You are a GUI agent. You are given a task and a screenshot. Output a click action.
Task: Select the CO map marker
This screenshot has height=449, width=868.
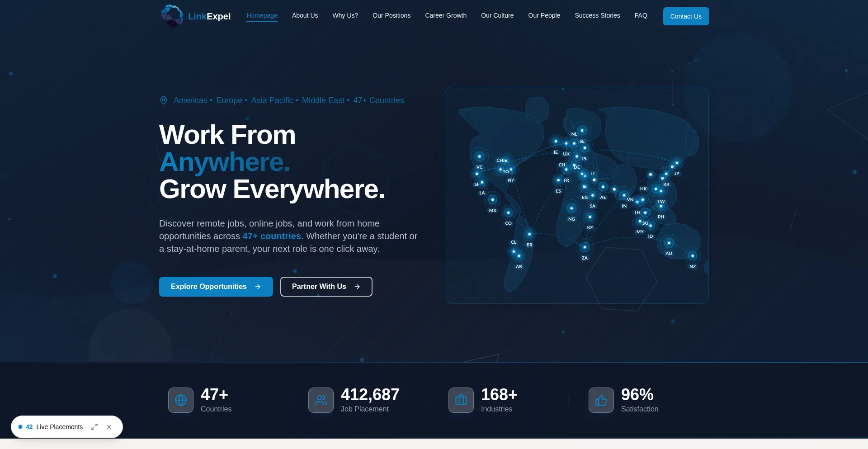coord(508,213)
